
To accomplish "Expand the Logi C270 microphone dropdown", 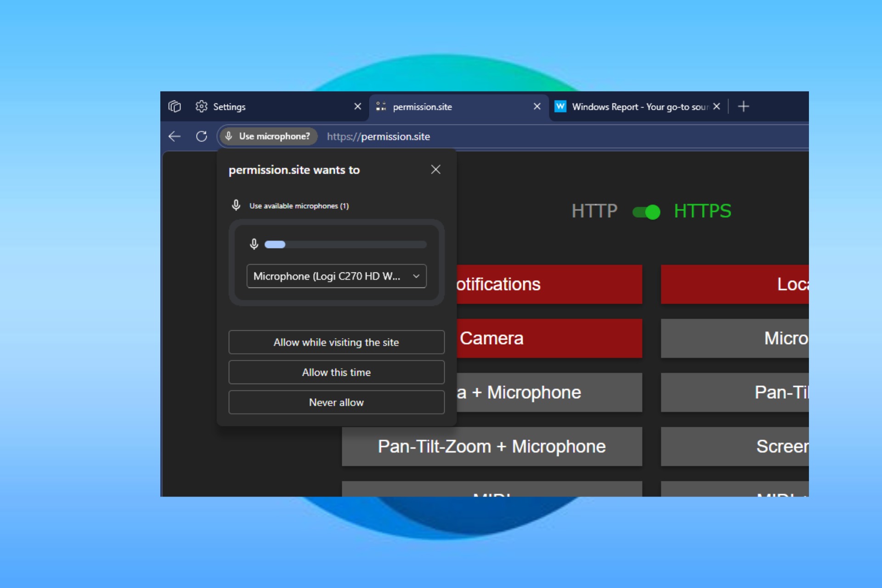I will point(336,276).
